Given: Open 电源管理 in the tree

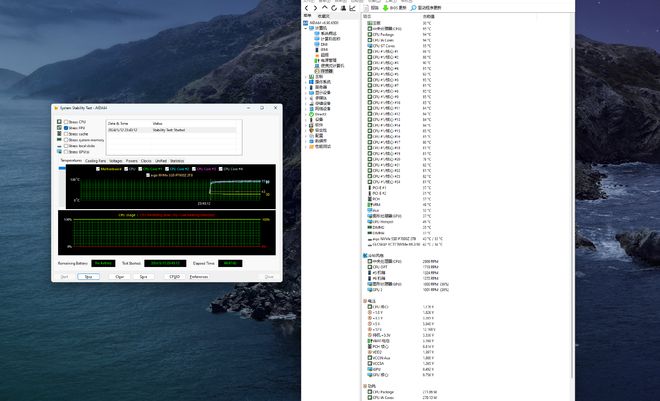Looking at the screenshot, I should pyautogui.click(x=325, y=61).
